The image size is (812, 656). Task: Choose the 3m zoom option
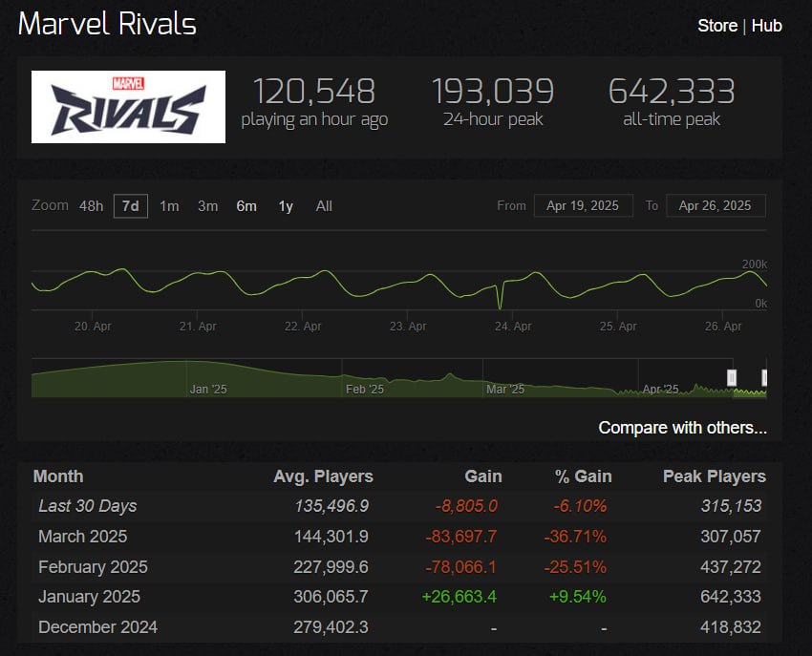[207, 206]
